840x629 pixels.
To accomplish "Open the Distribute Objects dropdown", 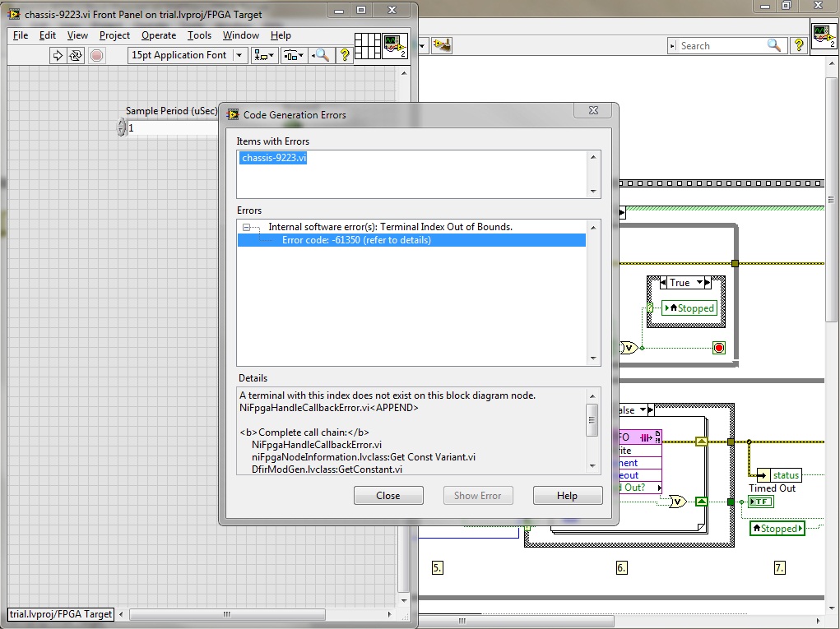I will tap(294, 55).
